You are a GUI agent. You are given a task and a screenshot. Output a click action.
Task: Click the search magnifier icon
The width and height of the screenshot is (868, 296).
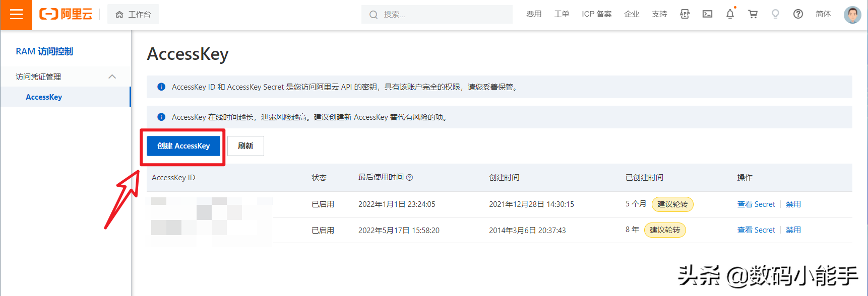(x=374, y=15)
